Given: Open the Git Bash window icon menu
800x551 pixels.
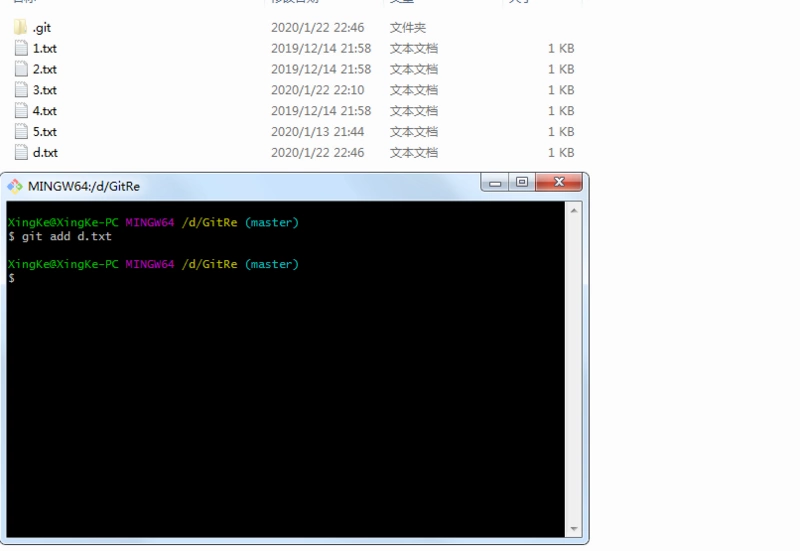Looking at the screenshot, I should (x=15, y=186).
